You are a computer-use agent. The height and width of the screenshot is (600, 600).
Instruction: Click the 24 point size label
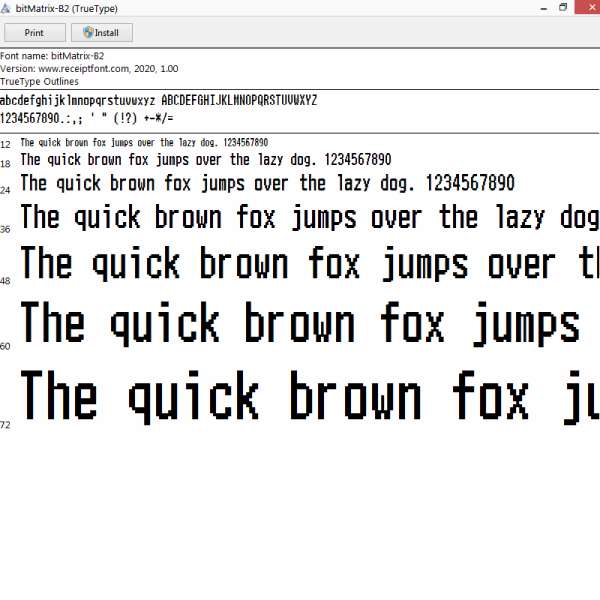click(x=6, y=190)
